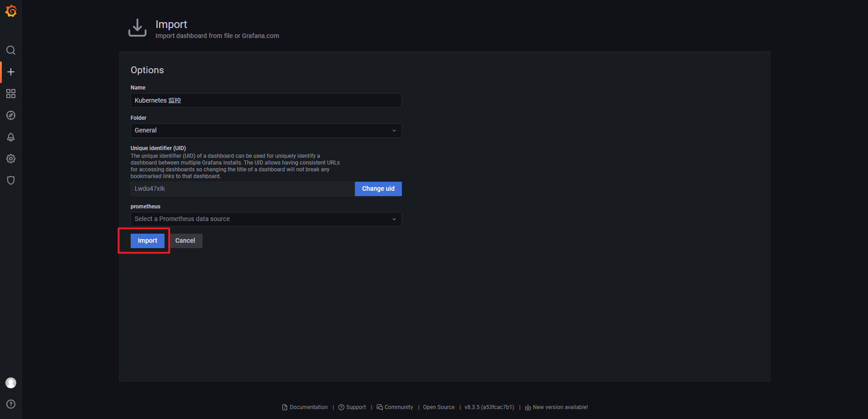Image resolution: width=868 pixels, height=419 pixels.
Task: Open the Open Source footer link
Action: pyautogui.click(x=439, y=407)
